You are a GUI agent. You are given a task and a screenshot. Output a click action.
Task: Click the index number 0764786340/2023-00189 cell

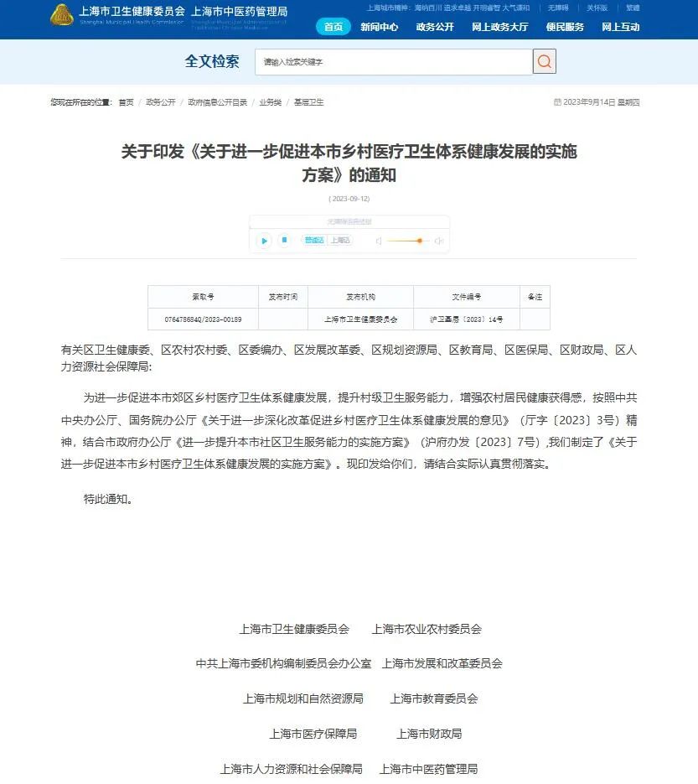(203, 319)
